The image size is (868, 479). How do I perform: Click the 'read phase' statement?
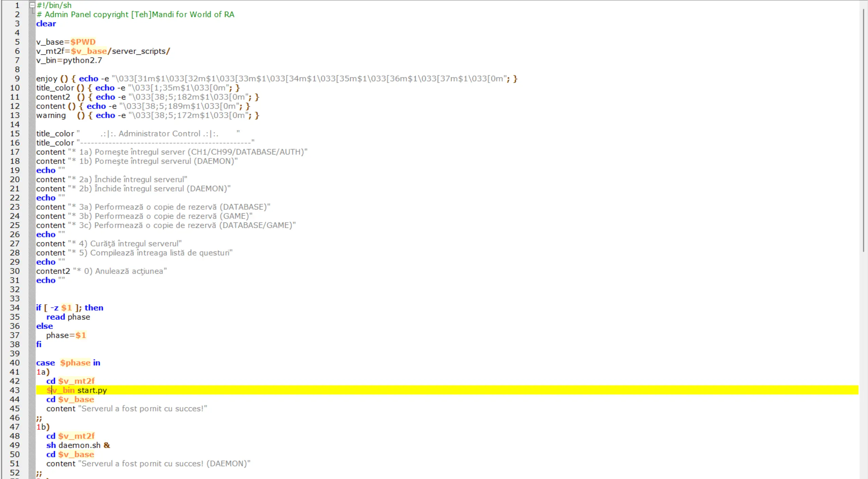(68, 317)
